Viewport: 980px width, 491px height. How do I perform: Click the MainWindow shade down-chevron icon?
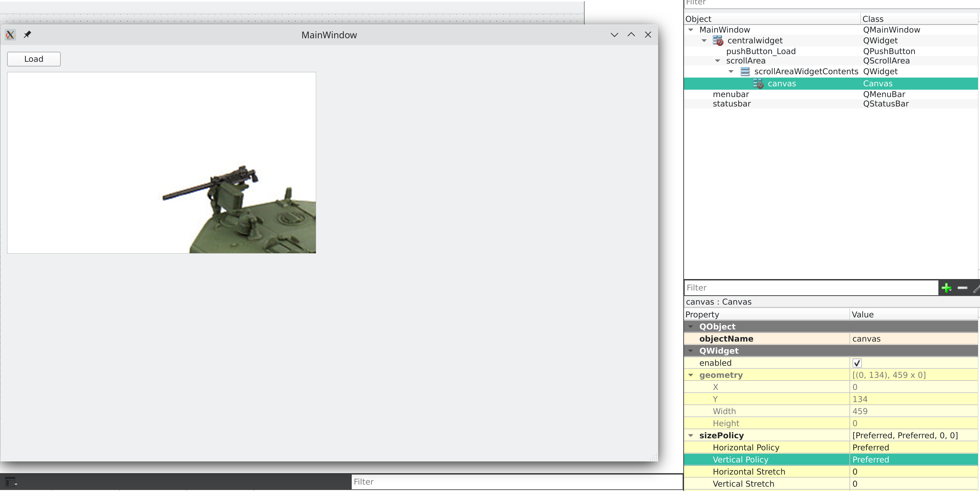tap(614, 35)
